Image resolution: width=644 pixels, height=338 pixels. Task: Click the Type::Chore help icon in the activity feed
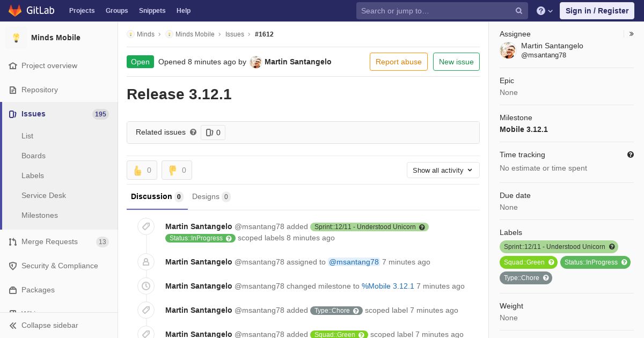coord(356,311)
